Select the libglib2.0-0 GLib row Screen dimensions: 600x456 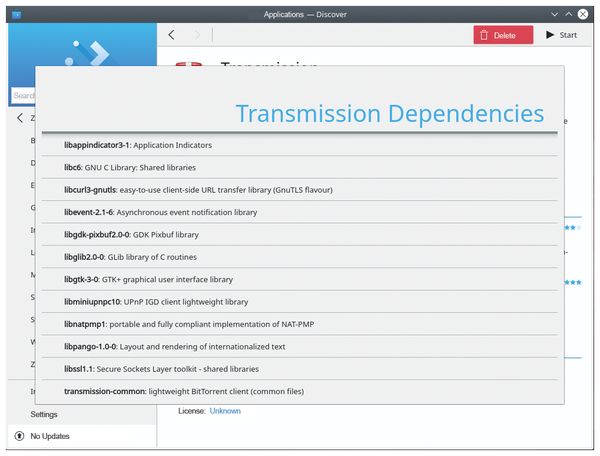click(x=300, y=257)
